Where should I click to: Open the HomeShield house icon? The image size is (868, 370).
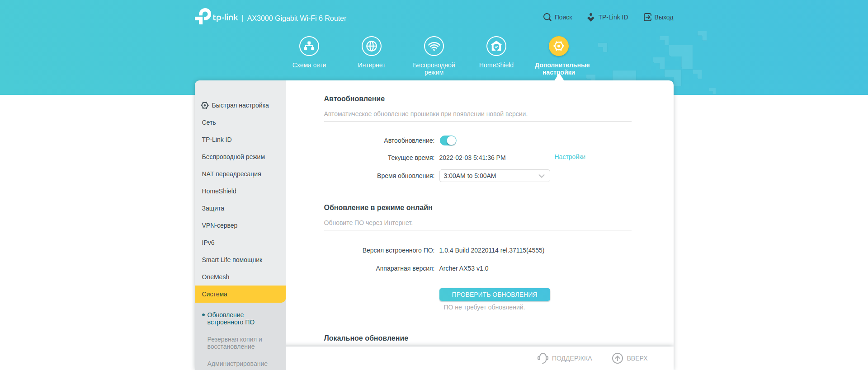pyautogui.click(x=496, y=46)
